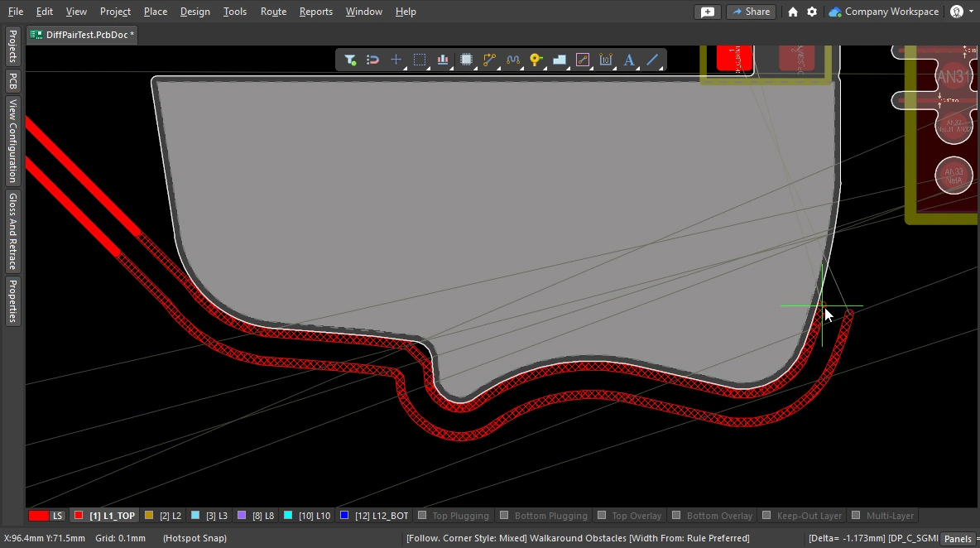Expand the user account dropdown arrow
The height and width of the screenshot is (548, 980).
[x=972, y=12]
